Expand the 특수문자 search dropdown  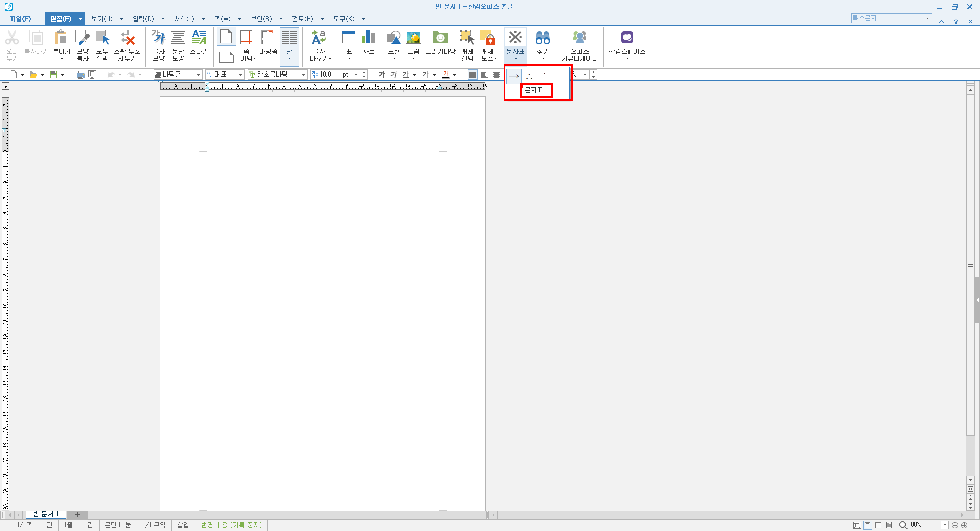coord(927,18)
